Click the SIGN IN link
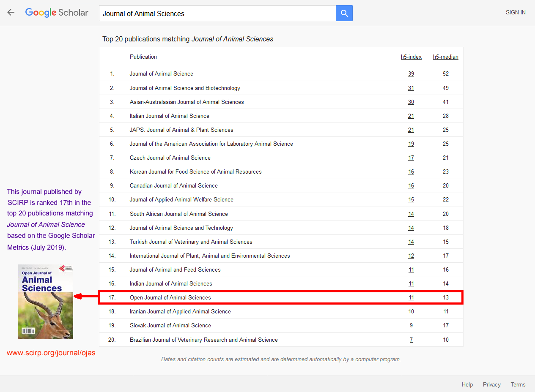 tap(516, 13)
